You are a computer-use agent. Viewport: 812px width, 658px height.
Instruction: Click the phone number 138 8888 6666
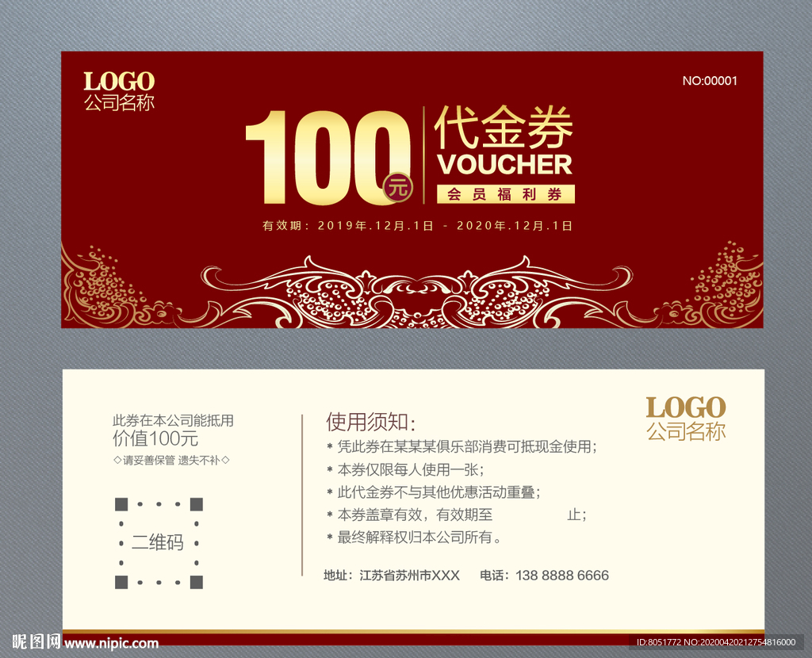click(x=562, y=576)
